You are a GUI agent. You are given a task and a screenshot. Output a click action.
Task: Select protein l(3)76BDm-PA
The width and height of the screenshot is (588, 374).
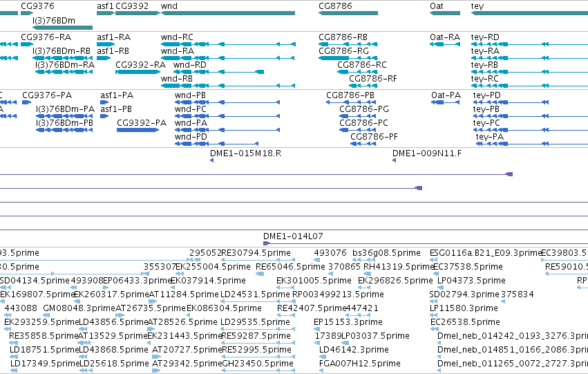[x=65, y=109]
